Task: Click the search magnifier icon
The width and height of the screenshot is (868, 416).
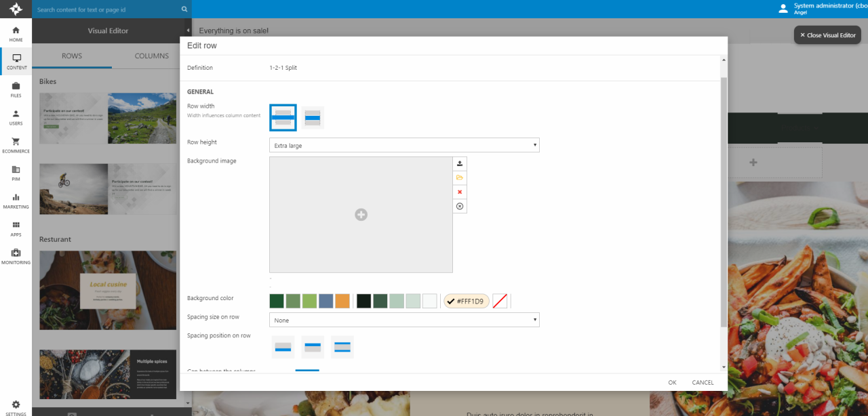Action: coord(184,9)
